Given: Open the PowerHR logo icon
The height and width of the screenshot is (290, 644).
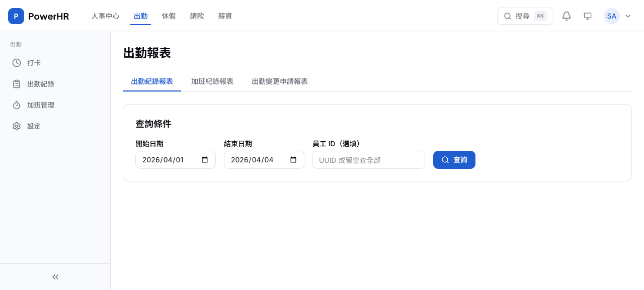Looking at the screenshot, I should click(x=16, y=16).
